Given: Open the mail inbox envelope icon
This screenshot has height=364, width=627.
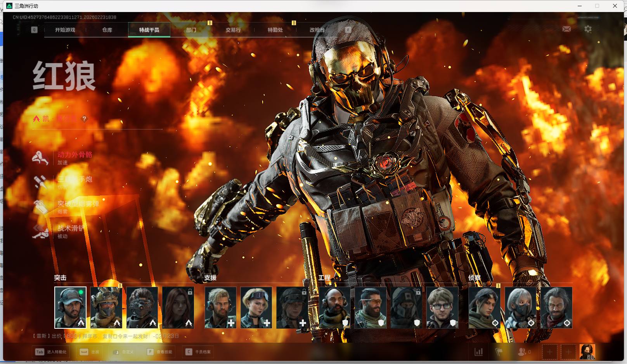Looking at the screenshot, I should coord(566,29).
